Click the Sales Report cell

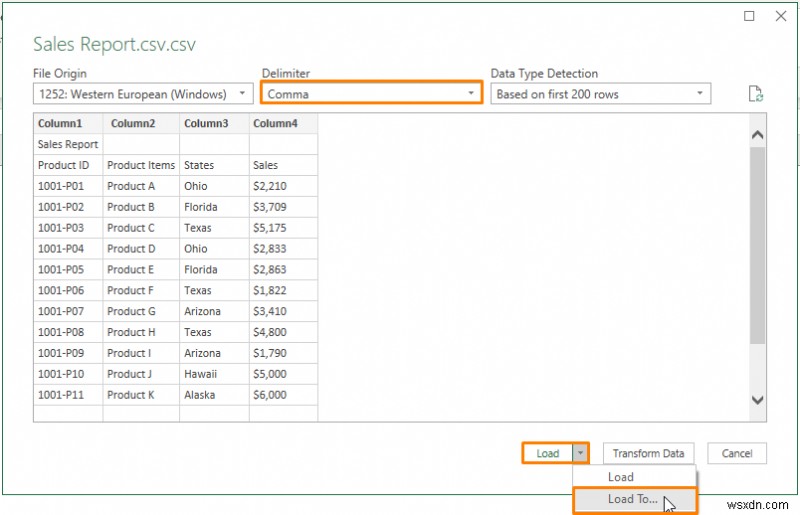pos(68,144)
